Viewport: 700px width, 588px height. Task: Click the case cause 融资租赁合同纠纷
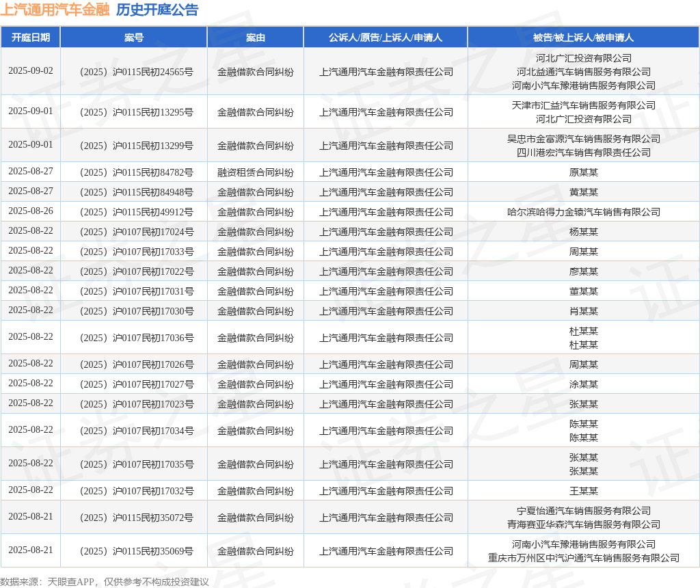(x=256, y=172)
